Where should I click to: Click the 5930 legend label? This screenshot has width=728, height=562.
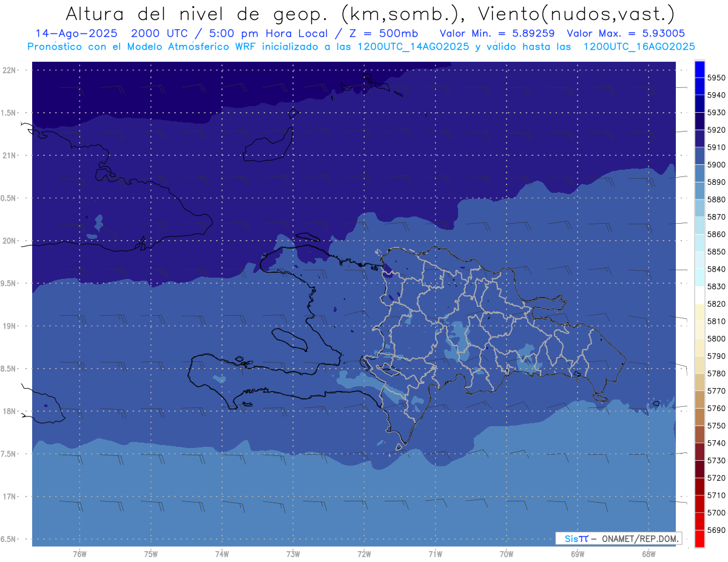tap(716, 112)
